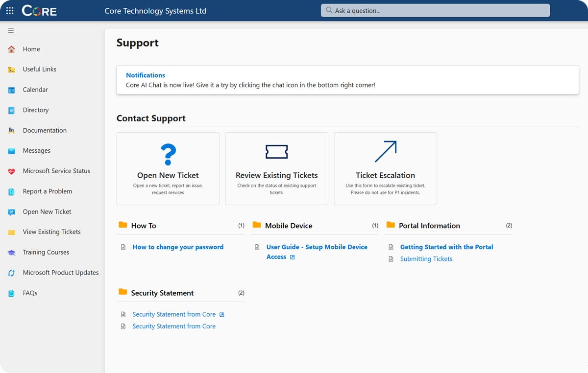Click the Ask a question search box
588x373 pixels.
click(435, 10)
